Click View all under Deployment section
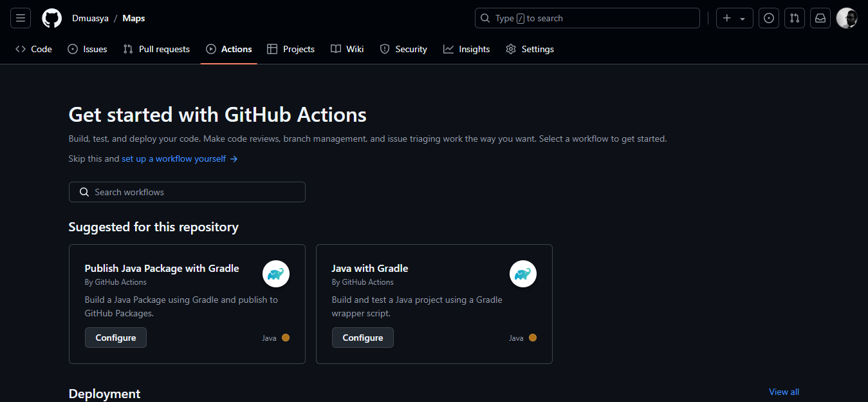Image resolution: width=868 pixels, height=402 pixels. (783, 391)
